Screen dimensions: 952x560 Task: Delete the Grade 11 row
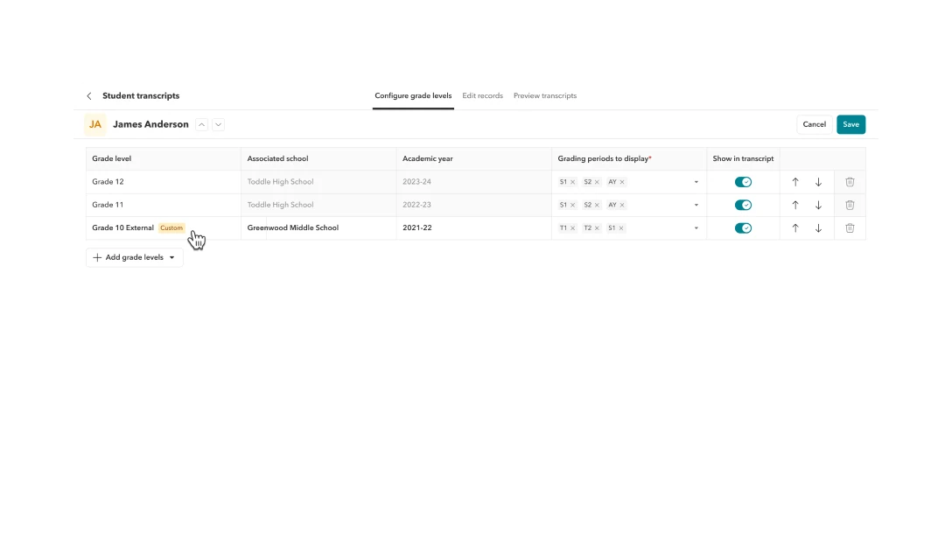(850, 205)
